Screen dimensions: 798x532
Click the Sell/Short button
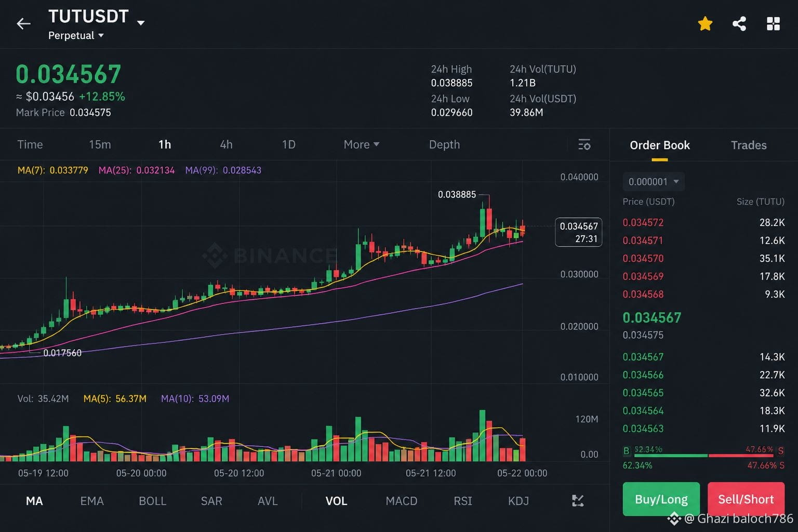pyautogui.click(x=746, y=499)
